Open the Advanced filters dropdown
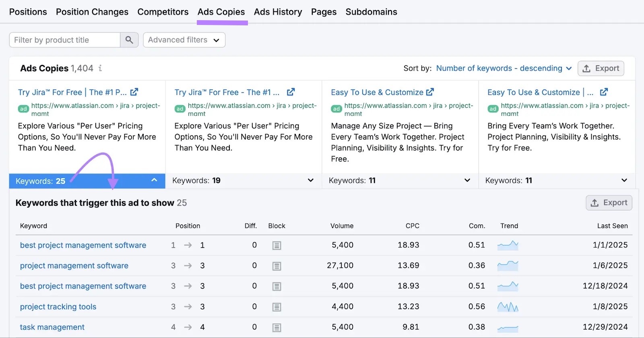 click(184, 40)
